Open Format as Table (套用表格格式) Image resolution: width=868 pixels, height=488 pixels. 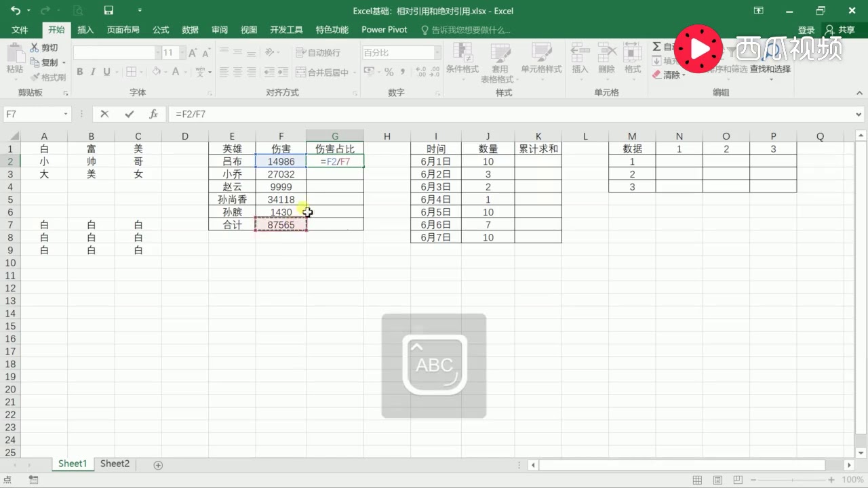point(500,63)
